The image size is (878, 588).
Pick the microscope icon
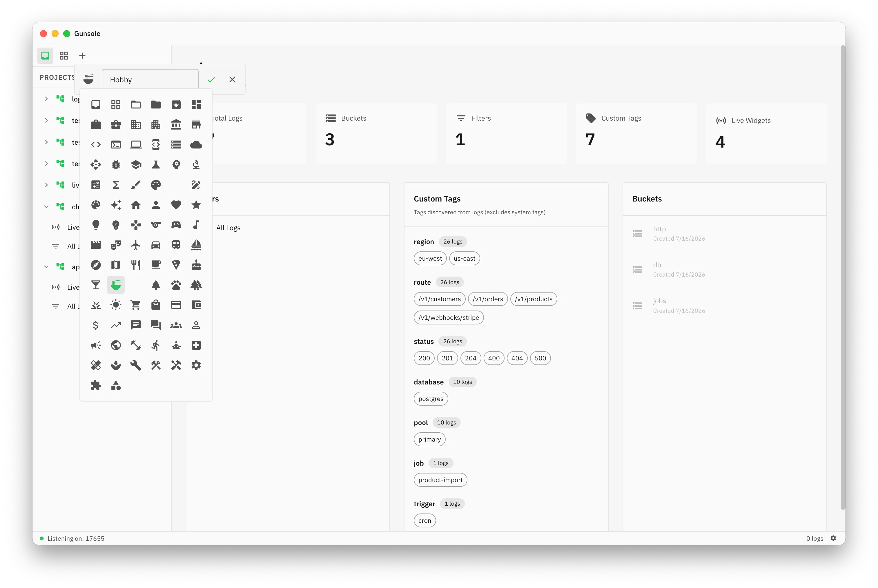tap(196, 165)
